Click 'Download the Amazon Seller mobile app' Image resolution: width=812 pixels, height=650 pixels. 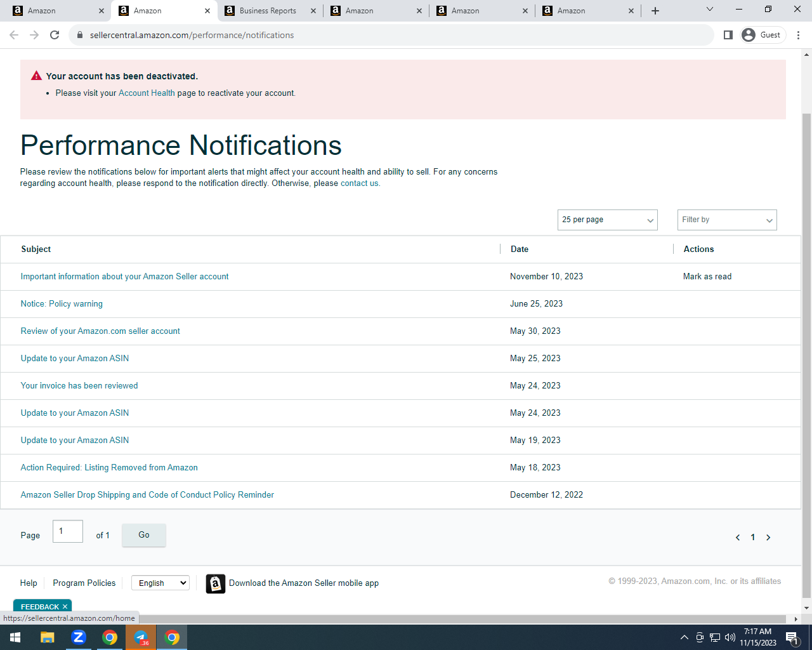[x=304, y=583]
